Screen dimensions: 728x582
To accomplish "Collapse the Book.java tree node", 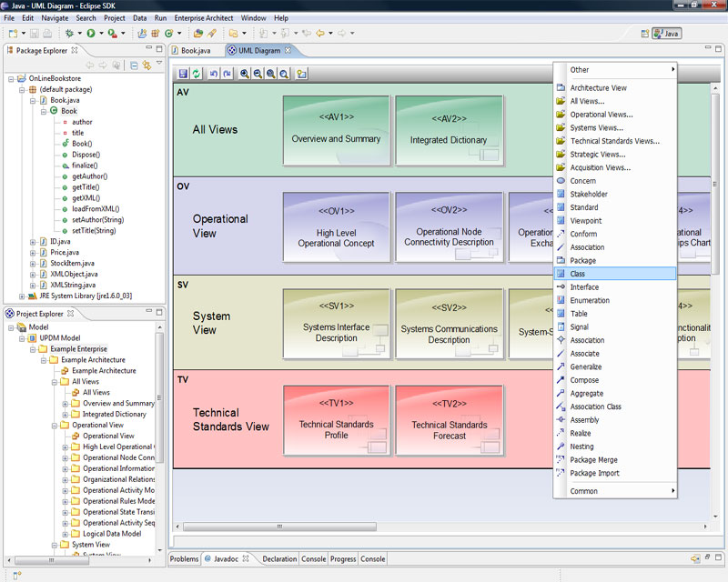I will coord(34,100).
